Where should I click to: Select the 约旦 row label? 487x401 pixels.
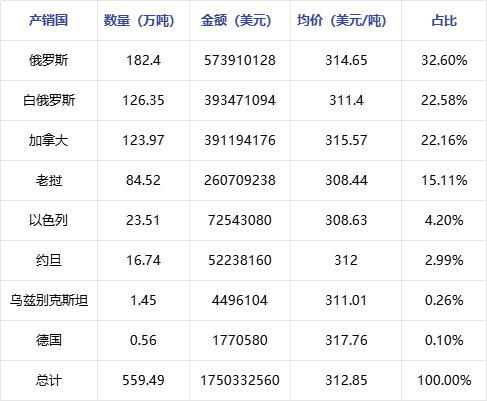click(49, 260)
